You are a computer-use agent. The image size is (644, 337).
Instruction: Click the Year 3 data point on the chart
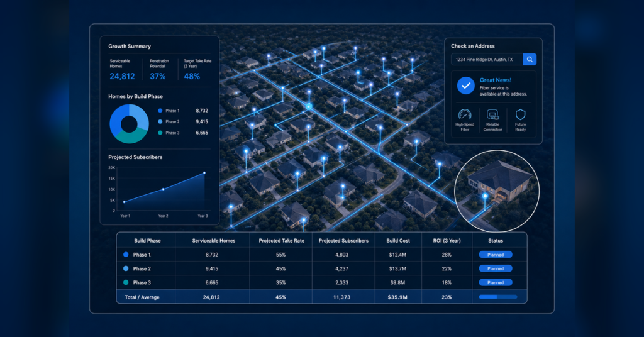pos(204,173)
